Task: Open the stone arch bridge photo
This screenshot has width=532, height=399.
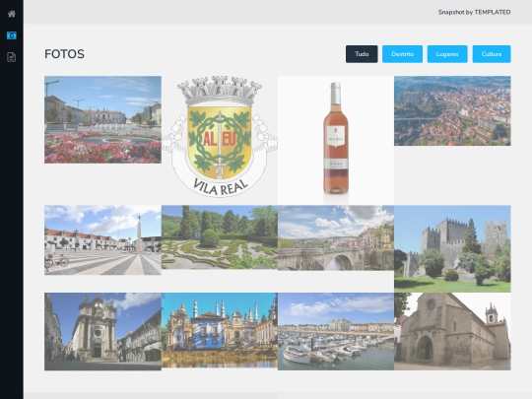Action: [336, 237]
